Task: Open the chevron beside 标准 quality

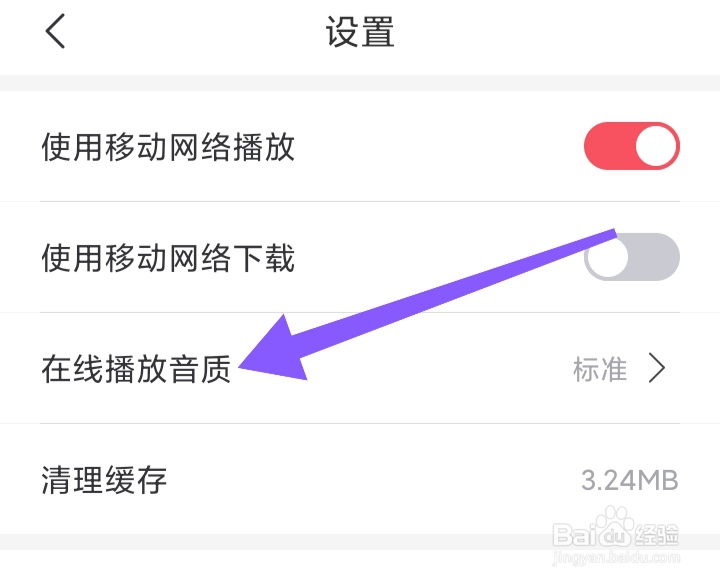Action: click(x=657, y=369)
